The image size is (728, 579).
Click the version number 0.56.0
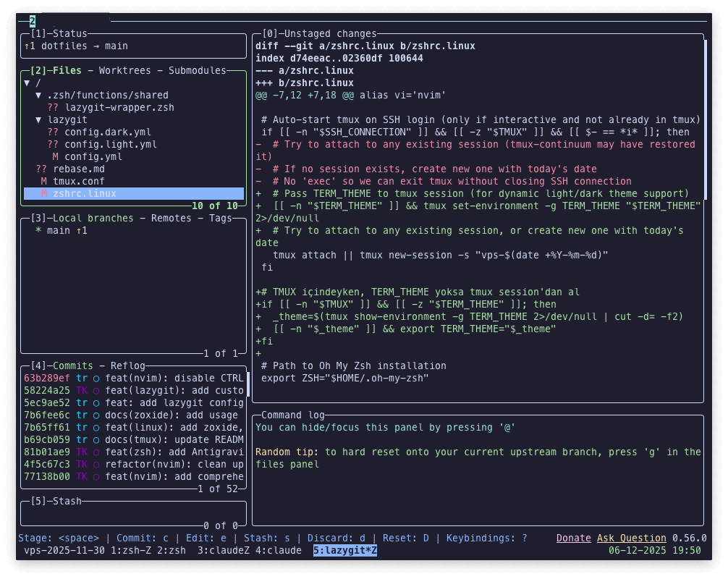coord(690,538)
